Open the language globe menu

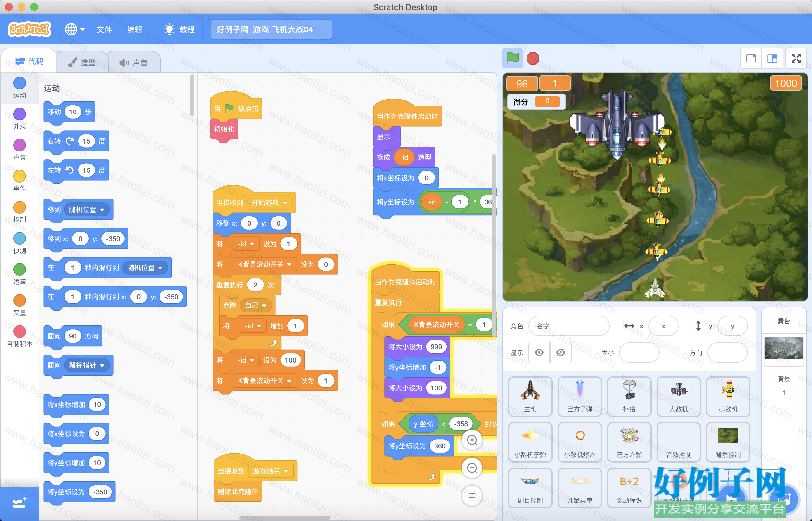75,29
